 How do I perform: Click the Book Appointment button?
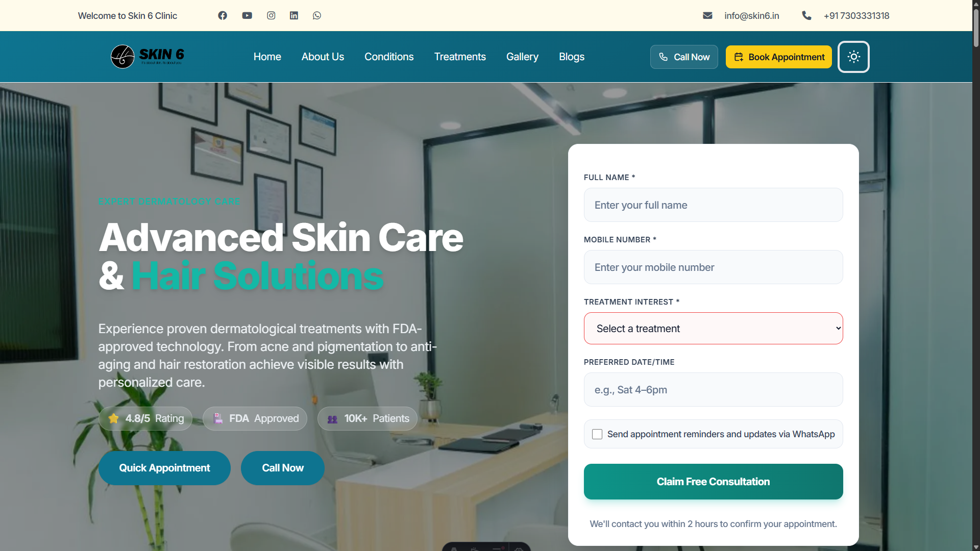pyautogui.click(x=779, y=57)
